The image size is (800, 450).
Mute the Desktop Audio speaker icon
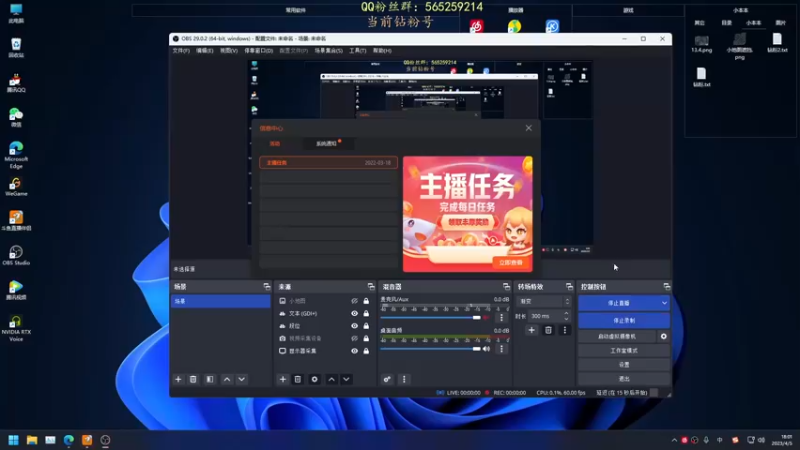coord(486,349)
